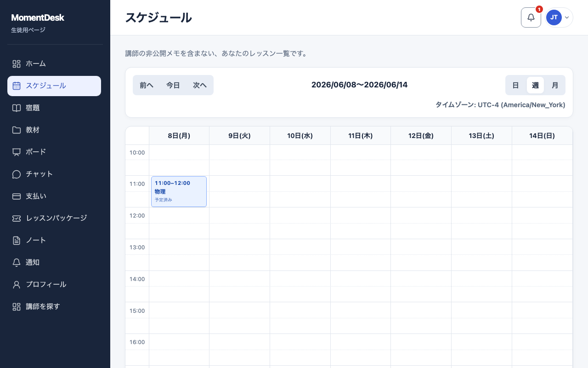Click the 10:00 time label
588x368 pixels.
(137, 153)
